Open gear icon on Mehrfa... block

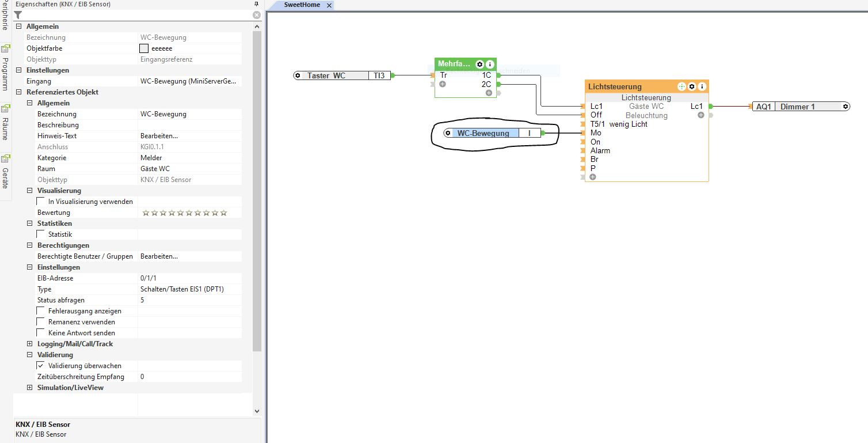(x=480, y=65)
